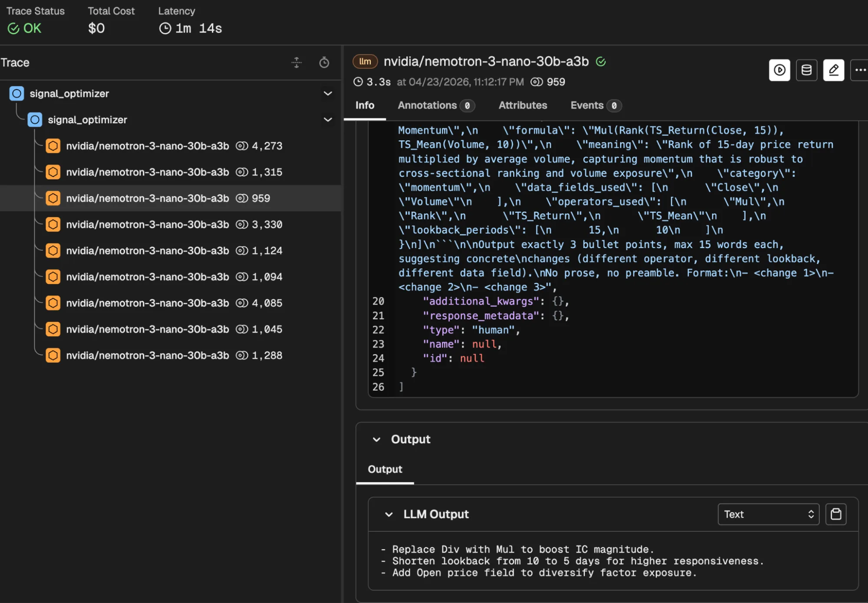The height and width of the screenshot is (603, 868).
Task: Add span to dataset database icon
Action: pyautogui.click(x=806, y=70)
